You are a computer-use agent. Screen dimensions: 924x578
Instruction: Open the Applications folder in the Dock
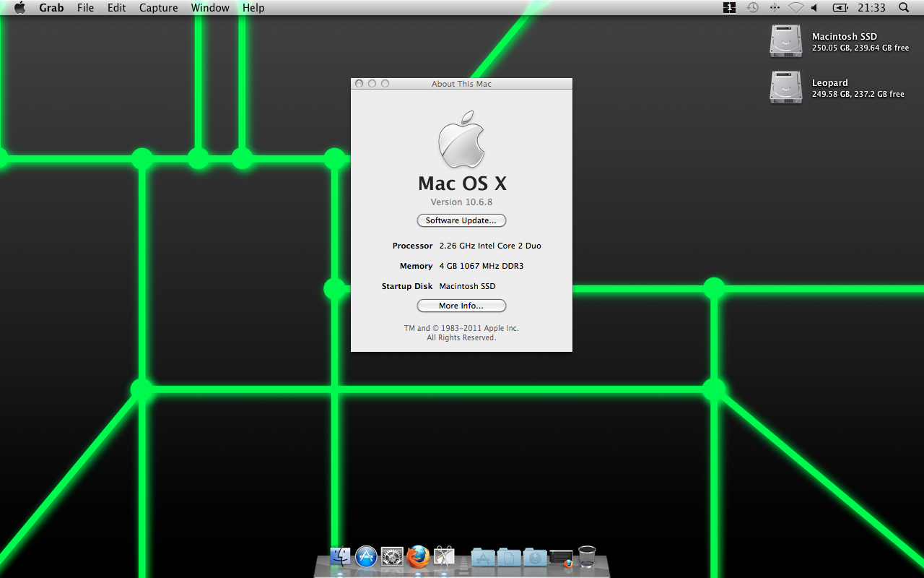[x=482, y=557]
